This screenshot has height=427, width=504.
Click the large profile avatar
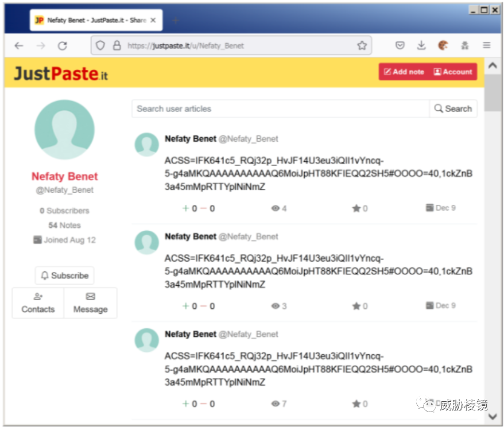click(65, 130)
